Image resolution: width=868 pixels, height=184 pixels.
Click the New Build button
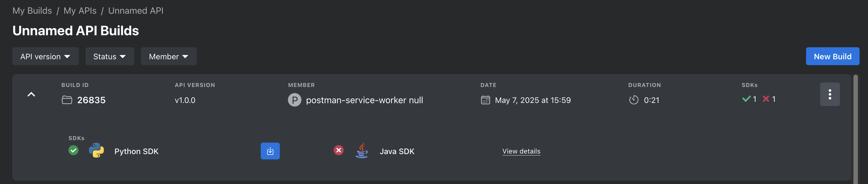(x=833, y=56)
